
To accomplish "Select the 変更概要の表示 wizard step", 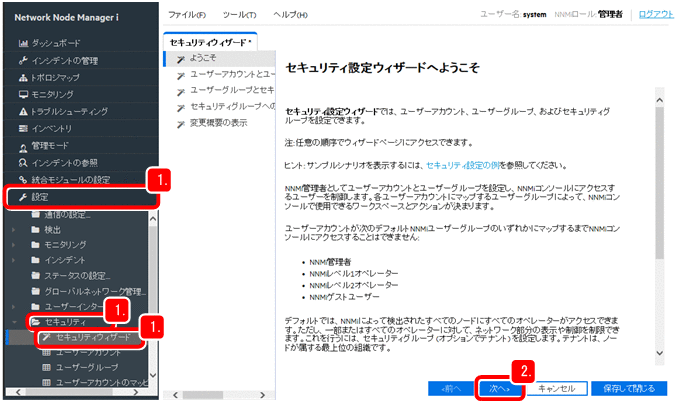I will (219, 123).
